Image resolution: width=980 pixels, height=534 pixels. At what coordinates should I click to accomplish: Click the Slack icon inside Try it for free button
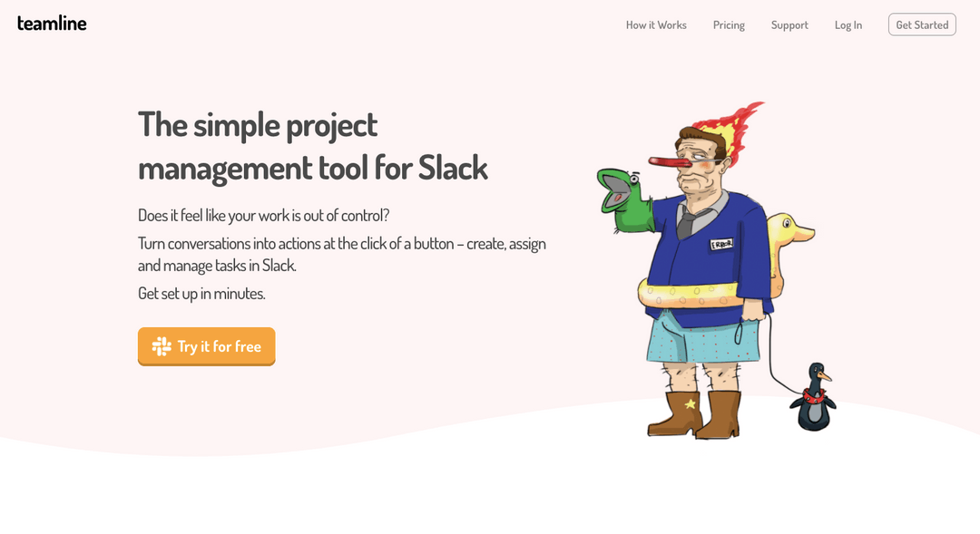(x=160, y=346)
